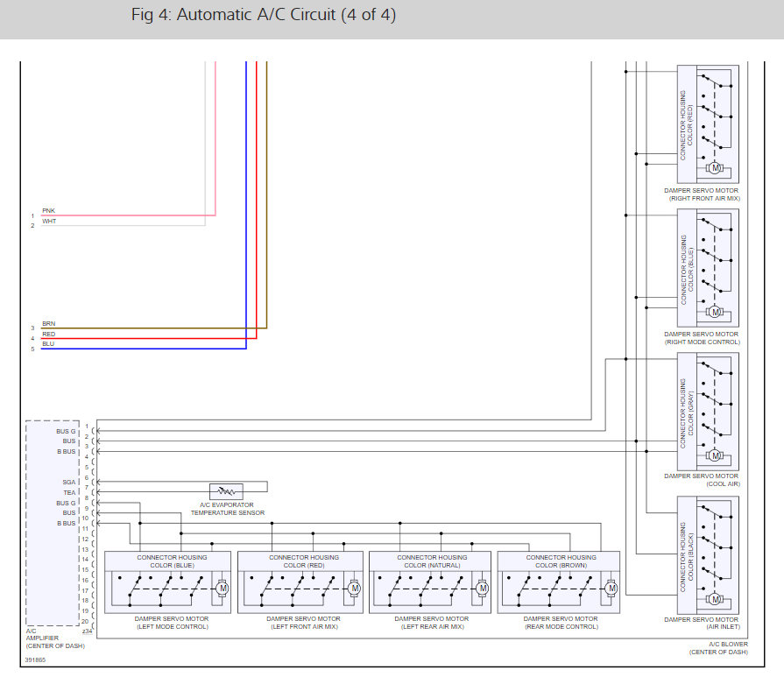This screenshot has height=684, width=784.
Task: Click the RED wire label
Action: 48,334
